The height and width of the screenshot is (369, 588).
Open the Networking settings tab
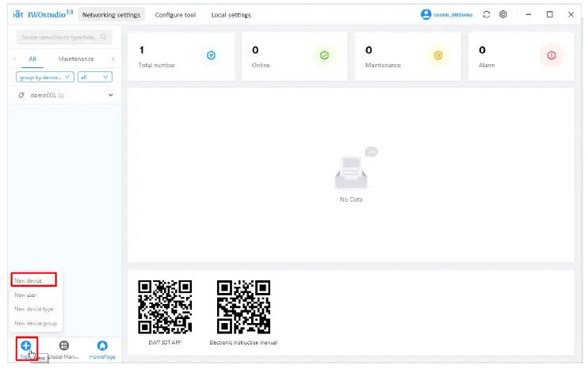tap(112, 15)
